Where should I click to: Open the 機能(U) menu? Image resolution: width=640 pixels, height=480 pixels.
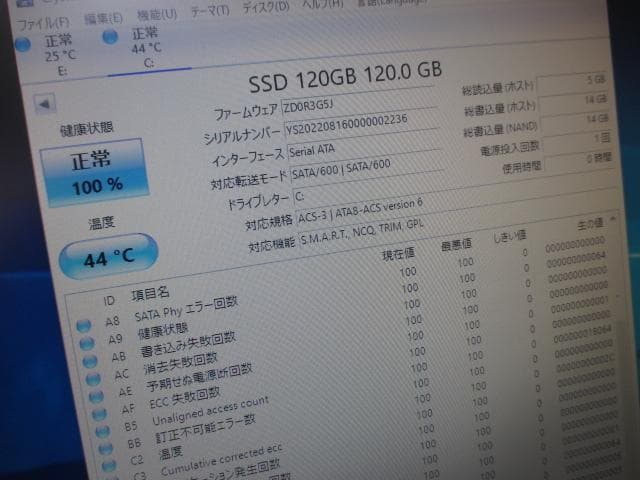point(157,15)
